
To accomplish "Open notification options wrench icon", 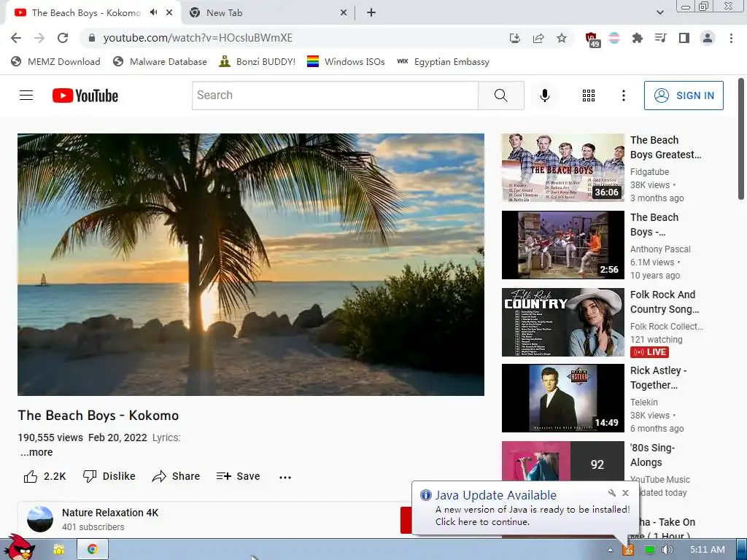I will [x=612, y=493].
